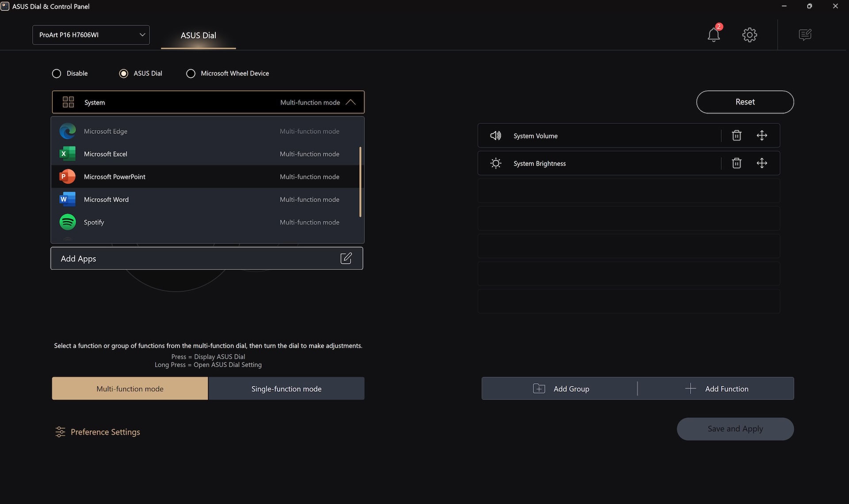Viewport: 849px width, 504px height.
Task: Open the feedback note icon
Action: [x=805, y=34]
